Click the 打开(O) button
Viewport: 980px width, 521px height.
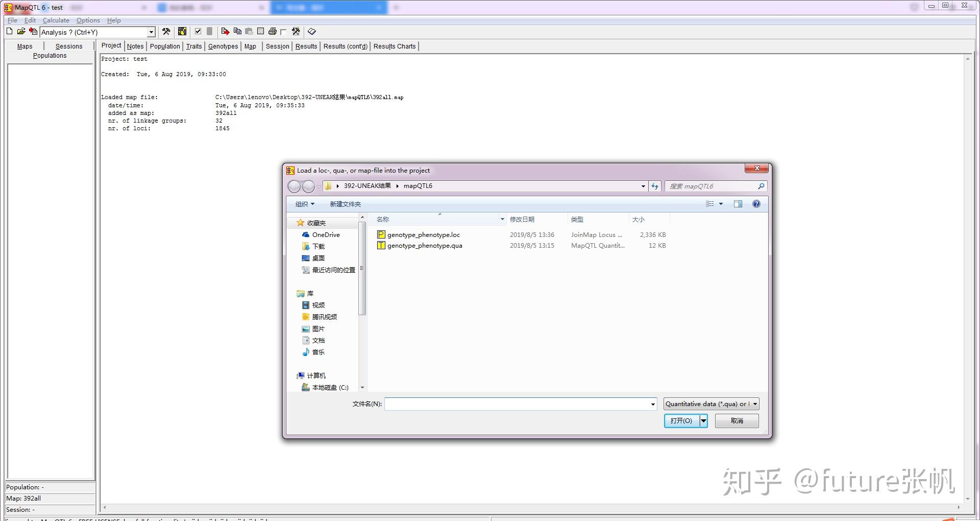681,421
